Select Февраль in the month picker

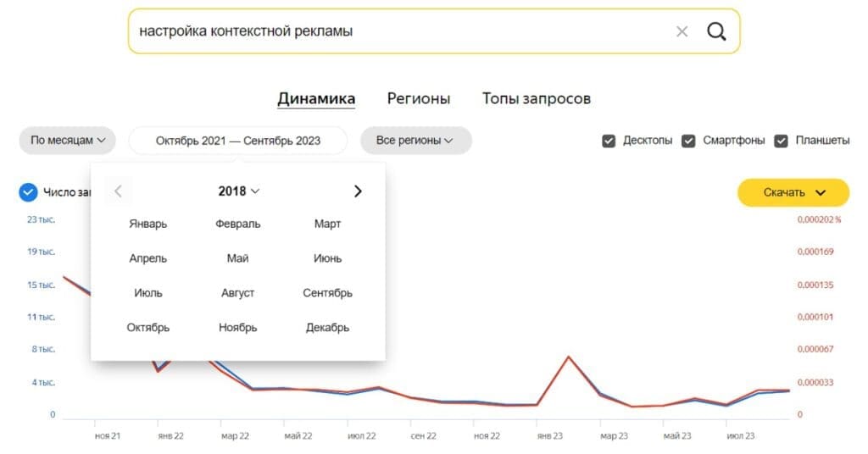click(238, 224)
